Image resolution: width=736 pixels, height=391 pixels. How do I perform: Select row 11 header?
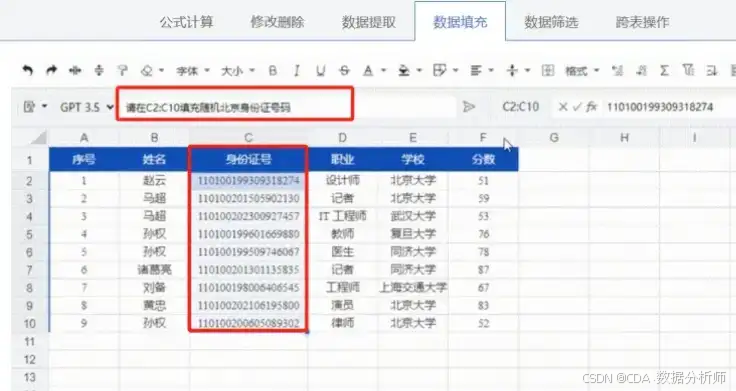30,341
